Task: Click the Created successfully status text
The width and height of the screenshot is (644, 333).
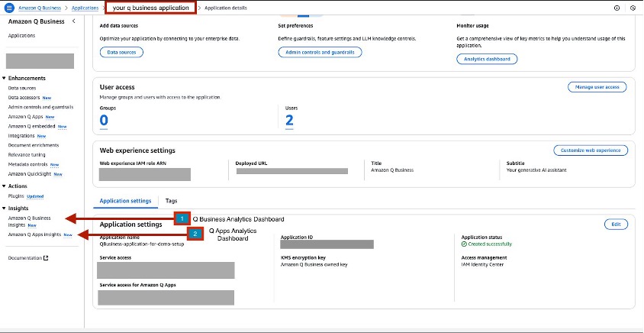Action: coord(490,244)
